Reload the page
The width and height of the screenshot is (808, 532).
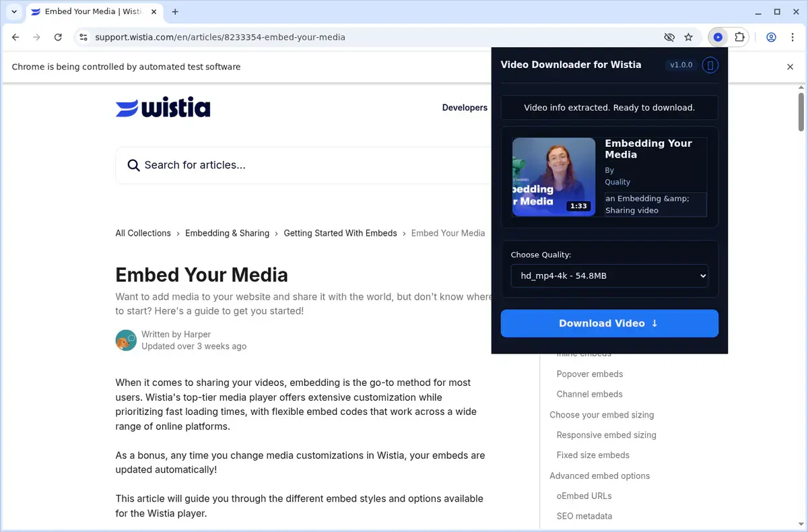pos(58,37)
